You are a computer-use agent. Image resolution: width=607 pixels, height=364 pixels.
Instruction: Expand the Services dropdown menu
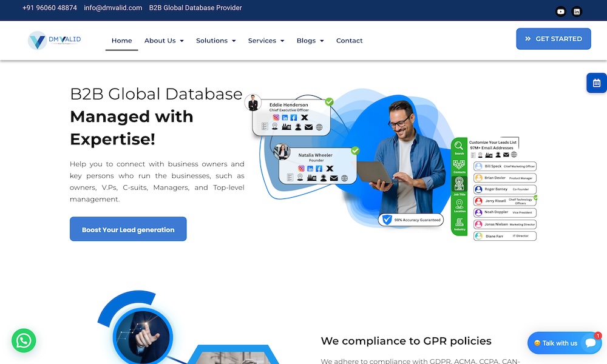click(x=266, y=41)
